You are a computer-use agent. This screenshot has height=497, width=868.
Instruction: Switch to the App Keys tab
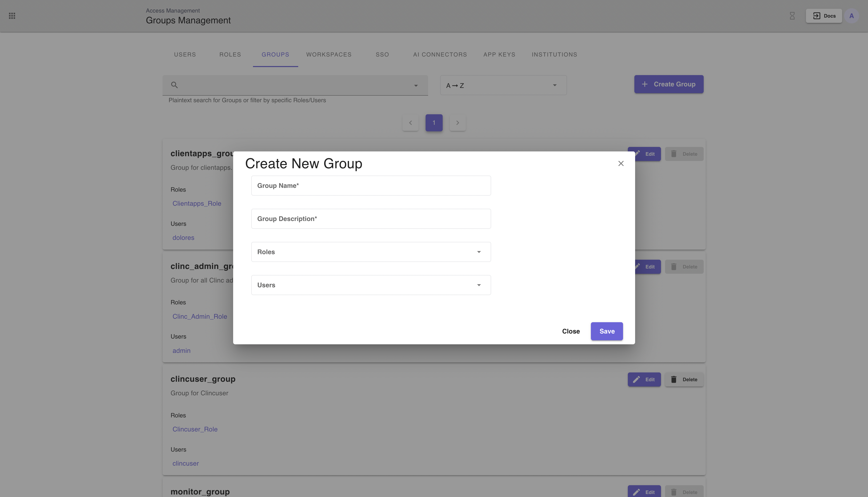point(499,54)
